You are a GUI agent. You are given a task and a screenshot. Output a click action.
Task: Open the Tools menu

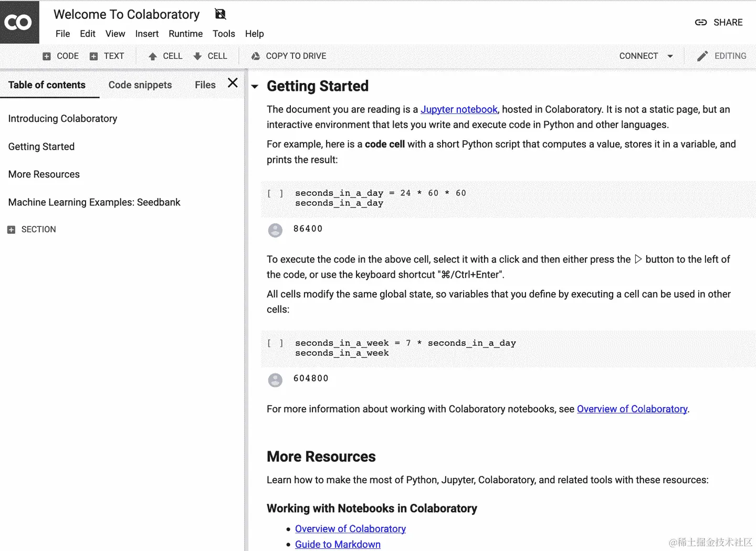click(224, 34)
